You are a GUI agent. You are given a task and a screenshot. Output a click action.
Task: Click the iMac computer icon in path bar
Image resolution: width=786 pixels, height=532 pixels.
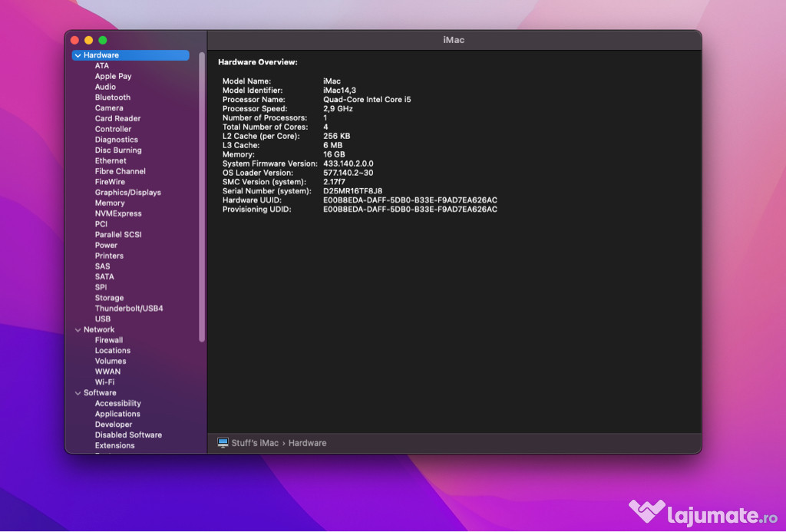tap(223, 443)
